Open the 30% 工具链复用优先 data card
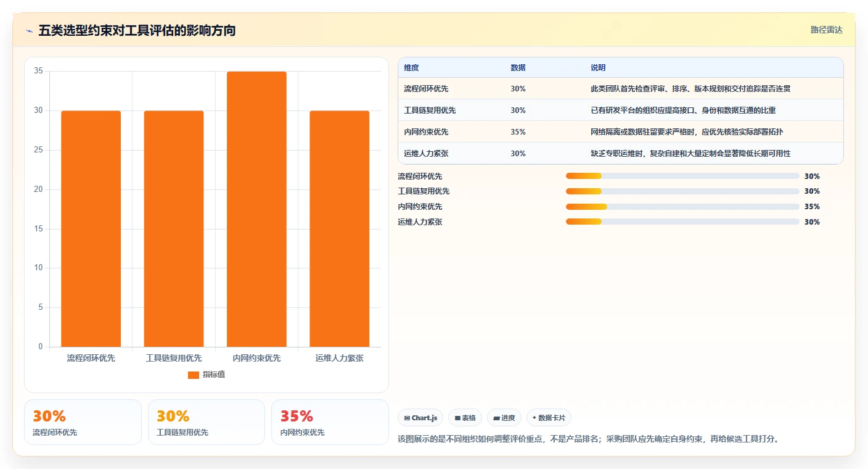This screenshot has height=469, width=868. (207, 422)
